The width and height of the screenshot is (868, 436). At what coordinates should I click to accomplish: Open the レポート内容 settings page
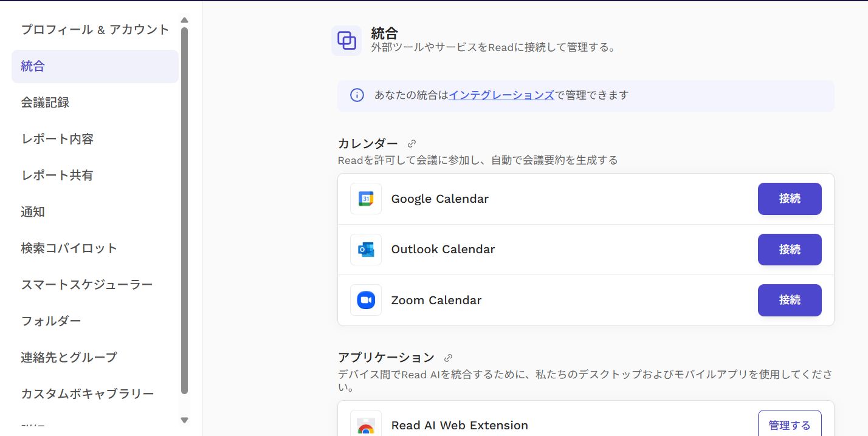[x=57, y=138]
